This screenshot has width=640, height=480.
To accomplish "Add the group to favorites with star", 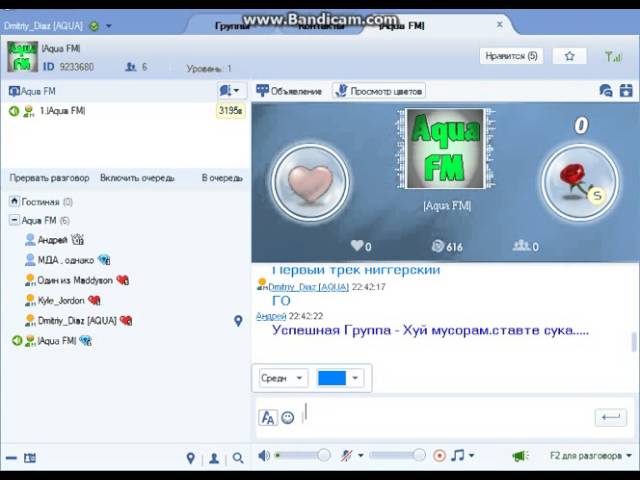I will (569, 56).
